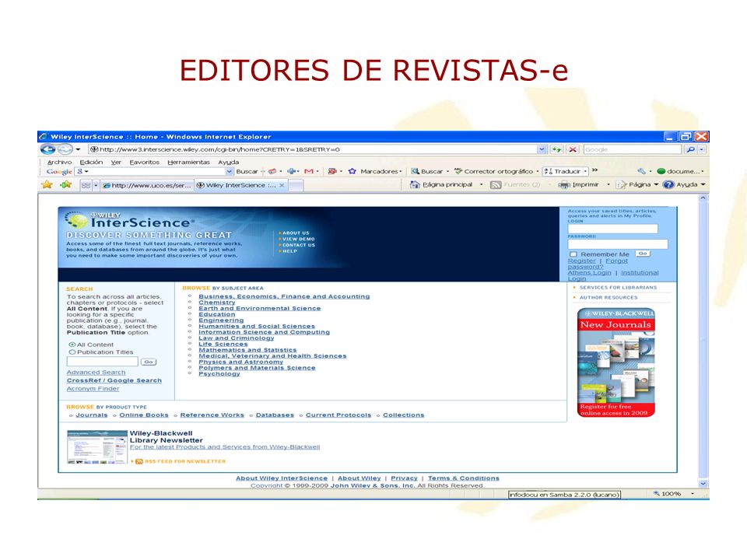Open a new blank tab

tap(296, 185)
